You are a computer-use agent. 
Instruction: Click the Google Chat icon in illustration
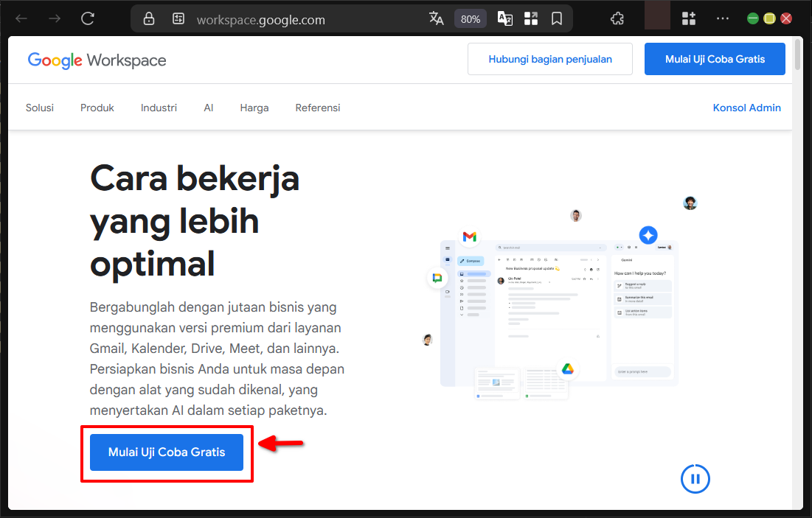click(437, 278)
